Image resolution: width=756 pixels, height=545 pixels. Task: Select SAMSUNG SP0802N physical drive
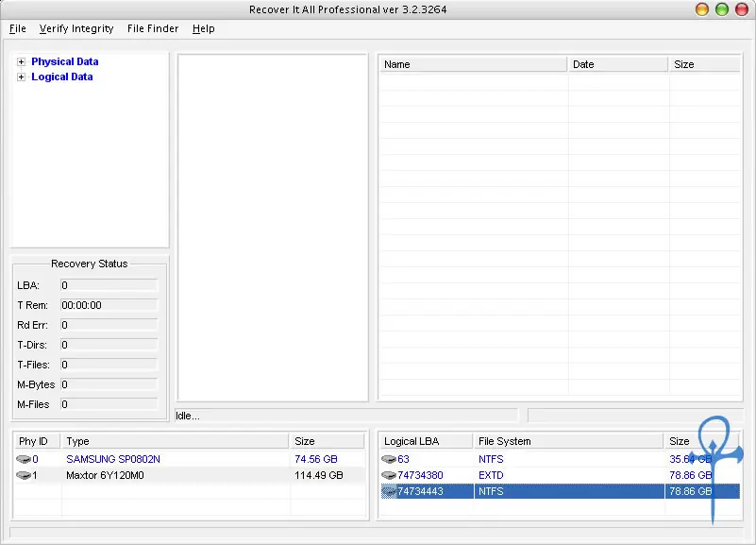click(113, 459)
